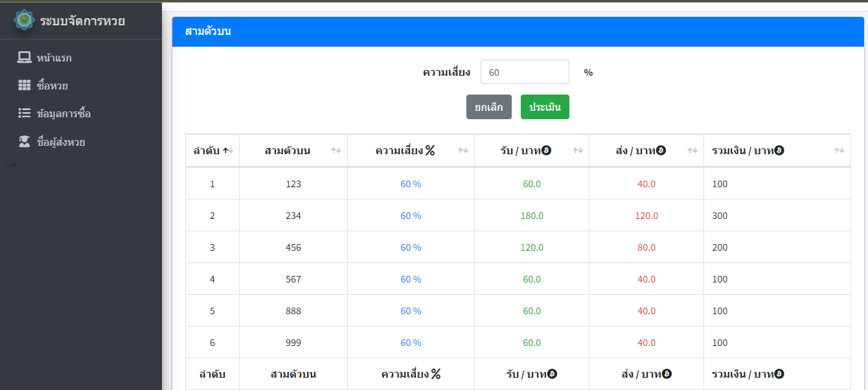The height and width of the screenshot is (390, 868).
Task: Click the laptop icon beside หน้าแรก
Action: pyautogui.click(x=25, y=58)
